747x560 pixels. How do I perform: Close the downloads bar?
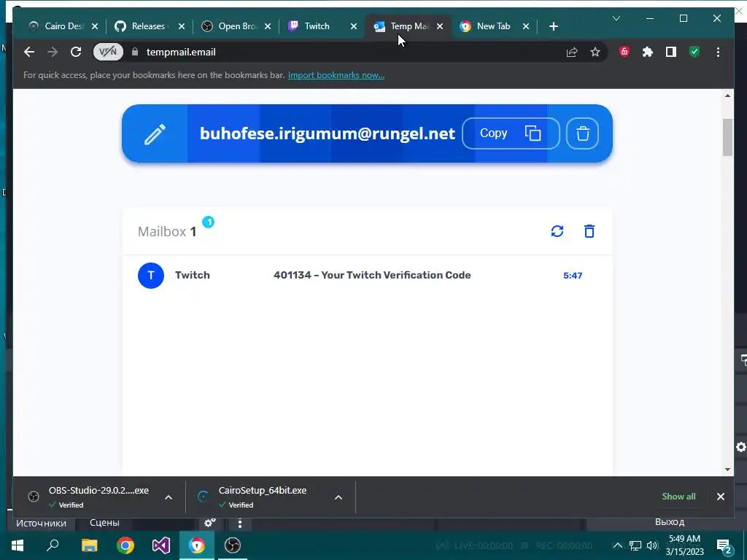point(720,496)
